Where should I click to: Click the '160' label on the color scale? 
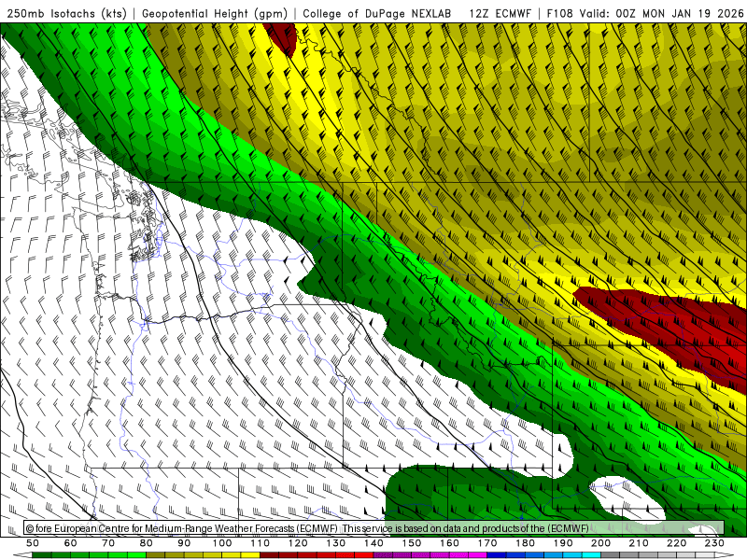tap(449, 543)
